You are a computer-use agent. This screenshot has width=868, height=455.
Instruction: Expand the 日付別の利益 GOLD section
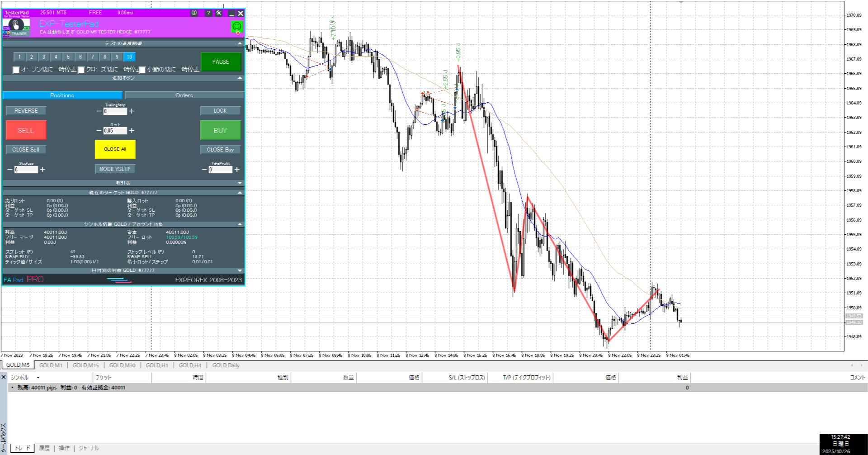click(x=240, y=270)
